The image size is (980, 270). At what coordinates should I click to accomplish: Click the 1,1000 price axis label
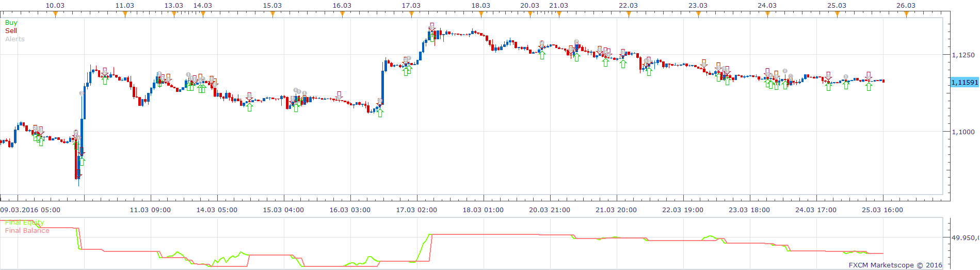click(963, 132)
